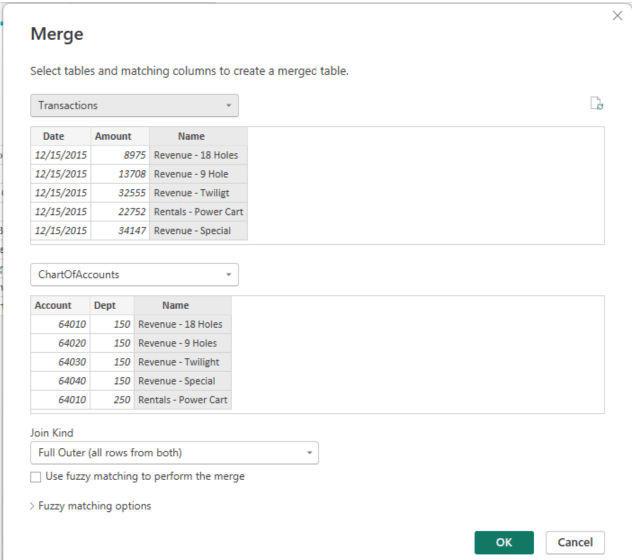The height and width of the screenshot is (560, 637).
Task: Click the refresh preview icon
Action: point(597,103)
